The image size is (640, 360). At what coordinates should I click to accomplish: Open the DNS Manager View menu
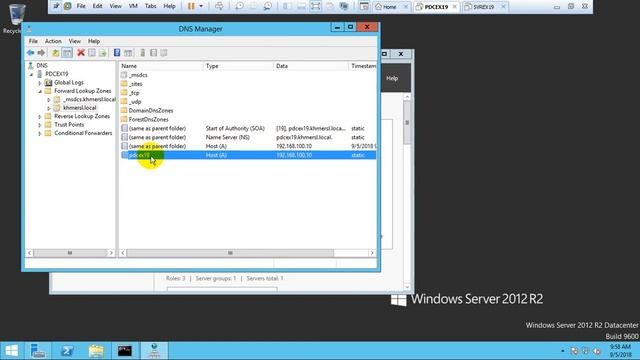coord(75,41)
